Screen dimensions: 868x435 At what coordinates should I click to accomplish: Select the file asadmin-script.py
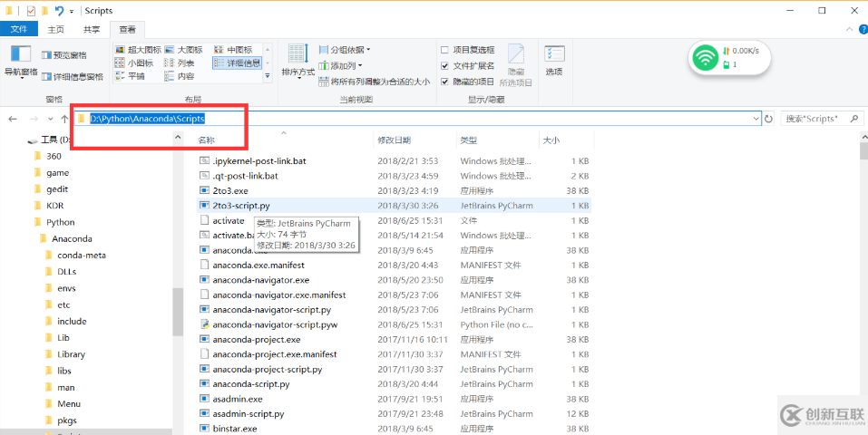tap(249, 414)
